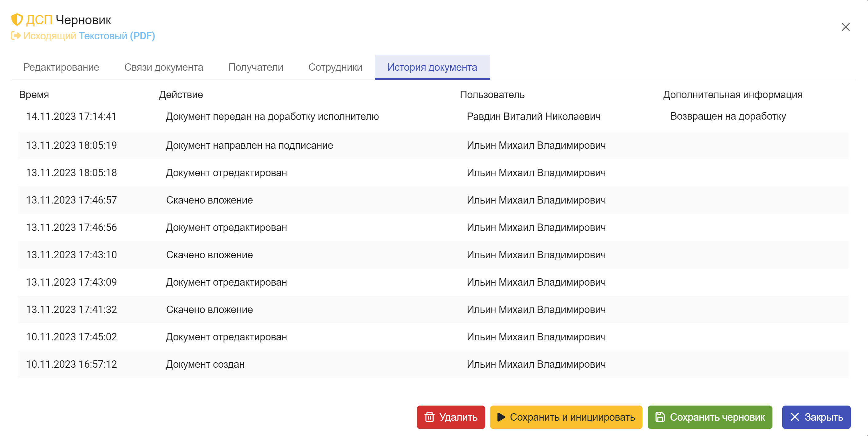Select the История документа tab
Image resolution: width=868 pixels, height=436 pixels.
point(432,67)
